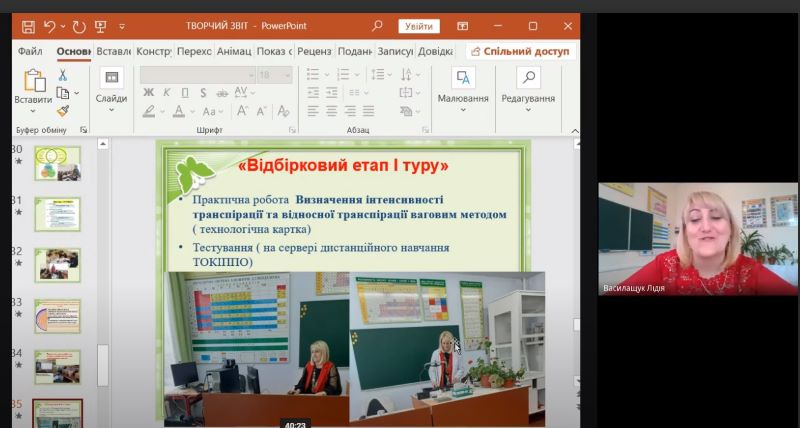The image size is (800, 428).
Task: Decrease font size with the smaller A
Action: (261, 111)
